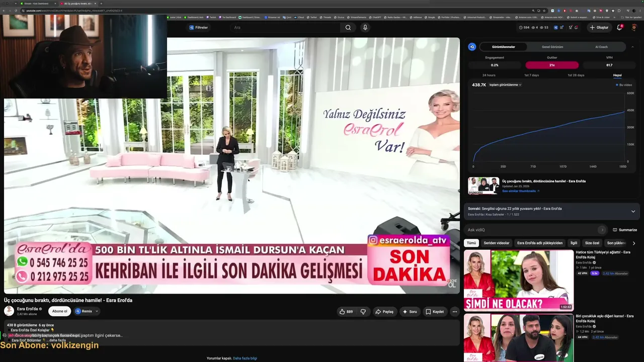Save the video with Kaydet

click(x=435, y=312)
